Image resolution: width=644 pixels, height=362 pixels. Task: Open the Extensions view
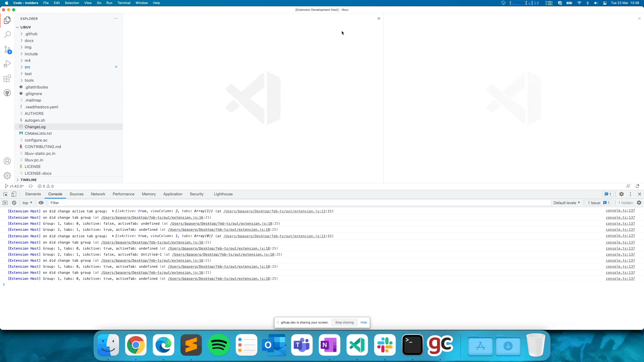point(7,78)
